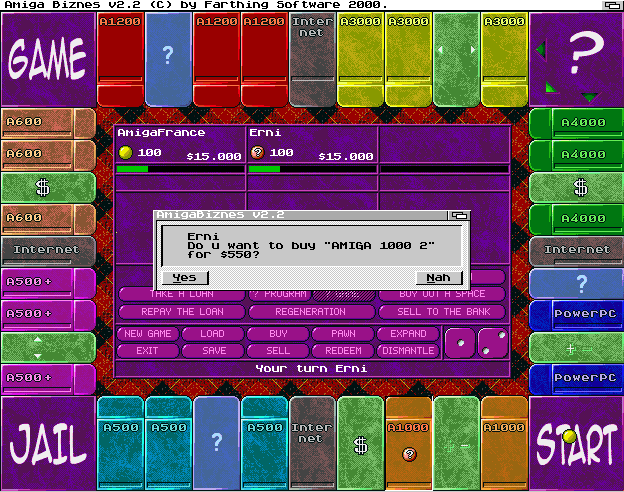Screen dimensions: 624x492
Task: Click the EXPAND button
Action: [408, 334]
